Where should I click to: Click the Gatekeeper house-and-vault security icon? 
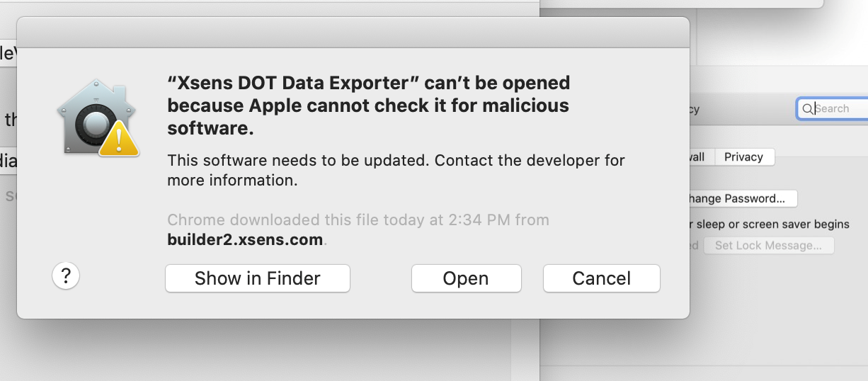(x=93, y=115)
